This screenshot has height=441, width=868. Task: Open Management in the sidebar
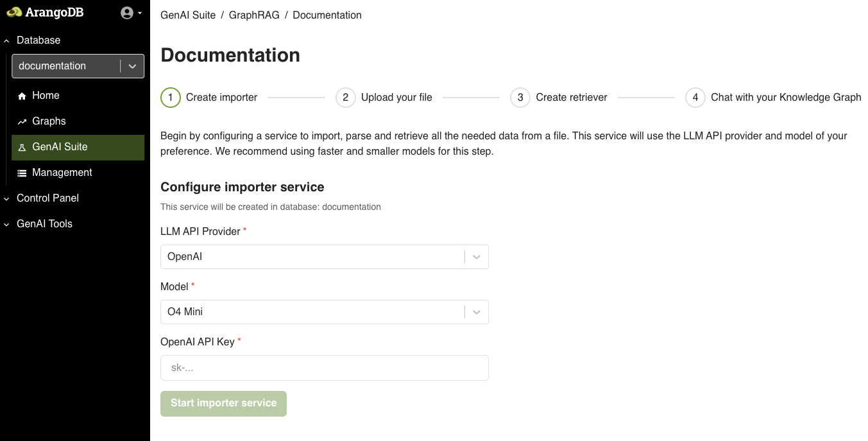[x=78, y=173]
